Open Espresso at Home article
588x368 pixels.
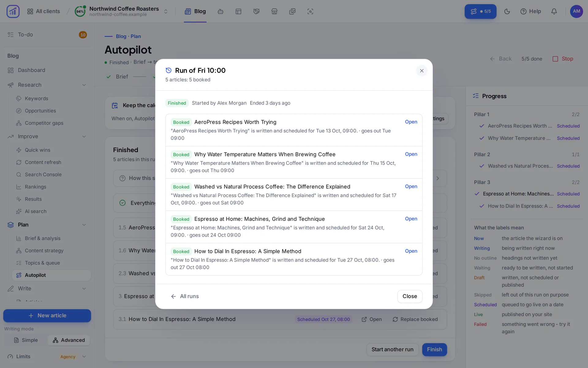coord(411,219)
